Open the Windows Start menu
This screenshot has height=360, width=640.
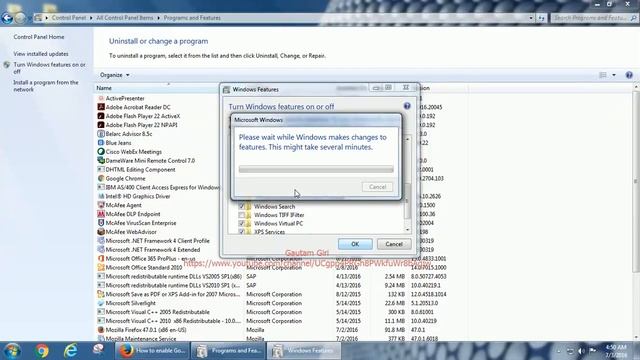[x=12, y=351]
